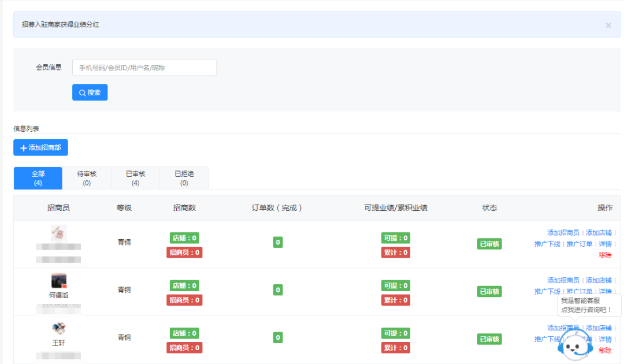Click the 招商员 column header
The width and height of the screenshot is (624, 364).
coord(58,207)
